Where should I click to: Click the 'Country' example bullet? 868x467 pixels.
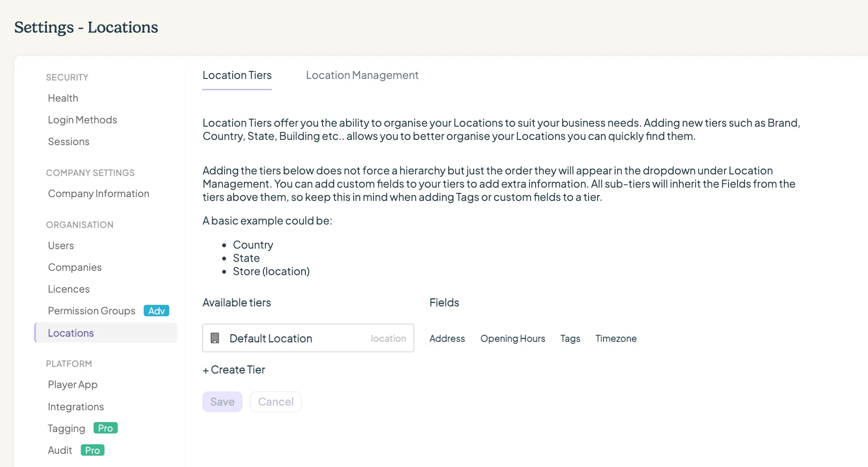[x=253, y=245]
